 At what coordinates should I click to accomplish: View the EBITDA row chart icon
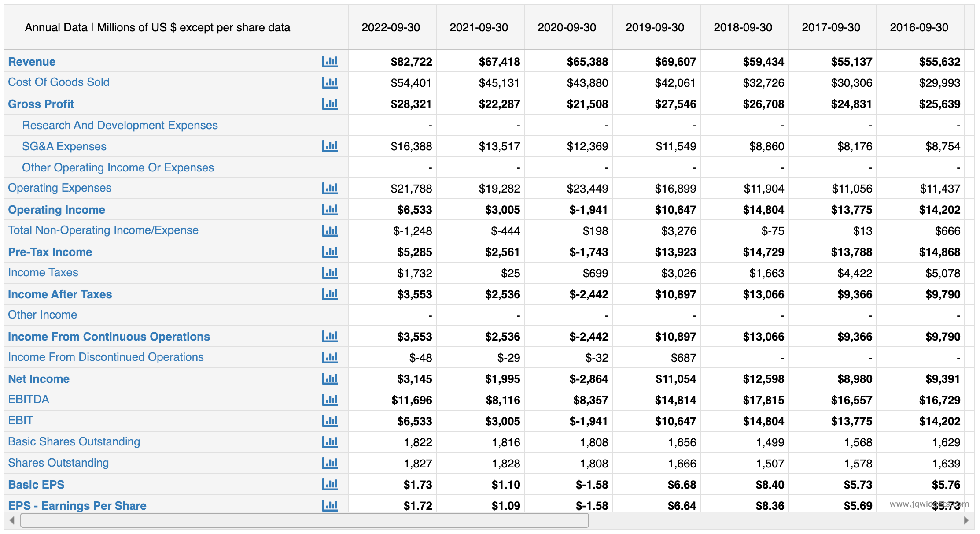click(330, 400)
